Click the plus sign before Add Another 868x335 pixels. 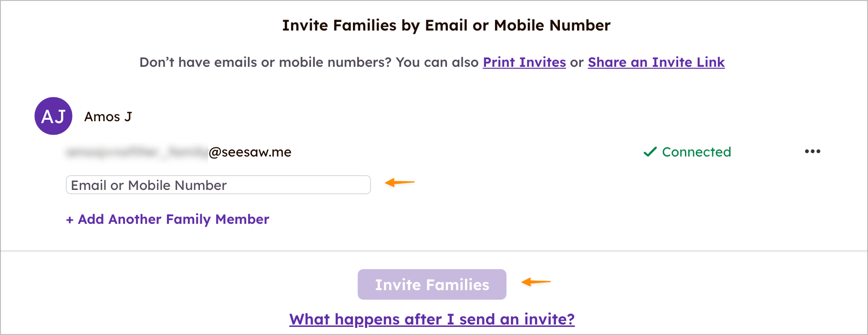pos(70,220)
